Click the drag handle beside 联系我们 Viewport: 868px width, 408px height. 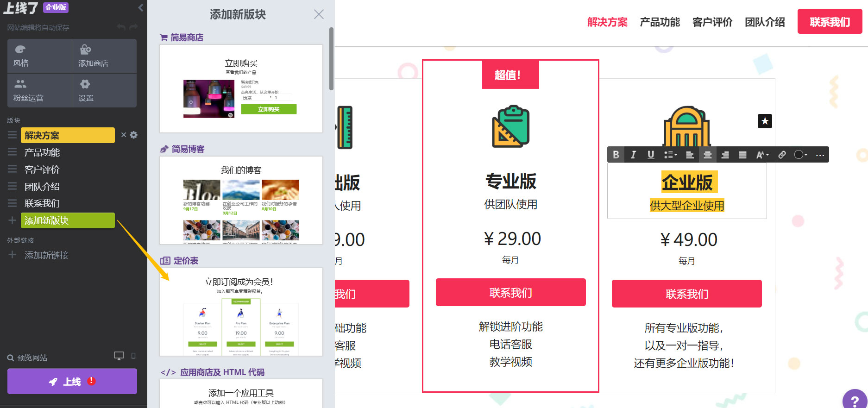[x=13, y=203]
